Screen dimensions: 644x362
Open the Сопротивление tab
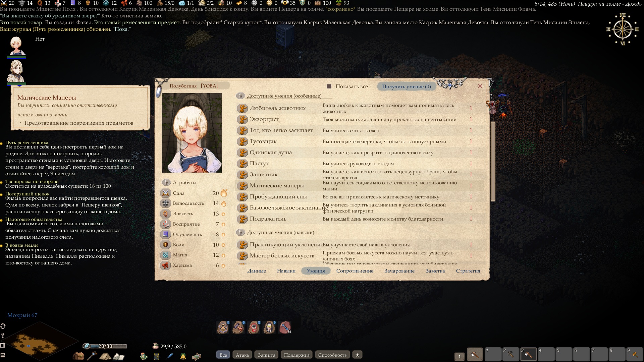tap(355, 271)
